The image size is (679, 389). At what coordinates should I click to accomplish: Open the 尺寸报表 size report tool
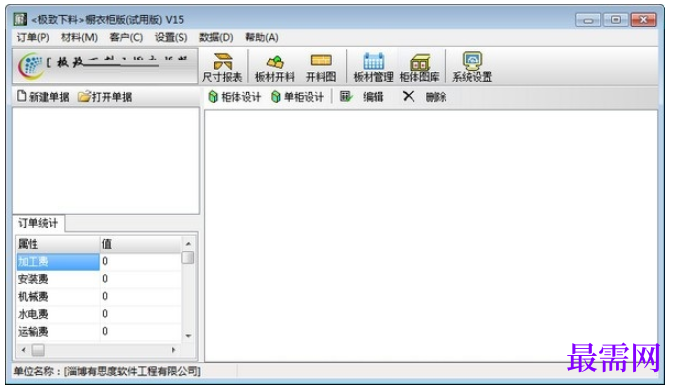point(222,67)
